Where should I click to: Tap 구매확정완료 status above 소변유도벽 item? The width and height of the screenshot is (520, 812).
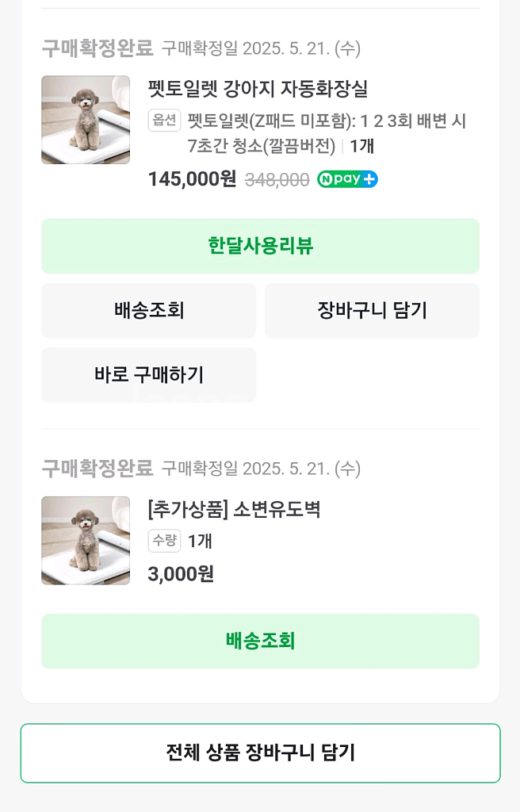point(97,469)
